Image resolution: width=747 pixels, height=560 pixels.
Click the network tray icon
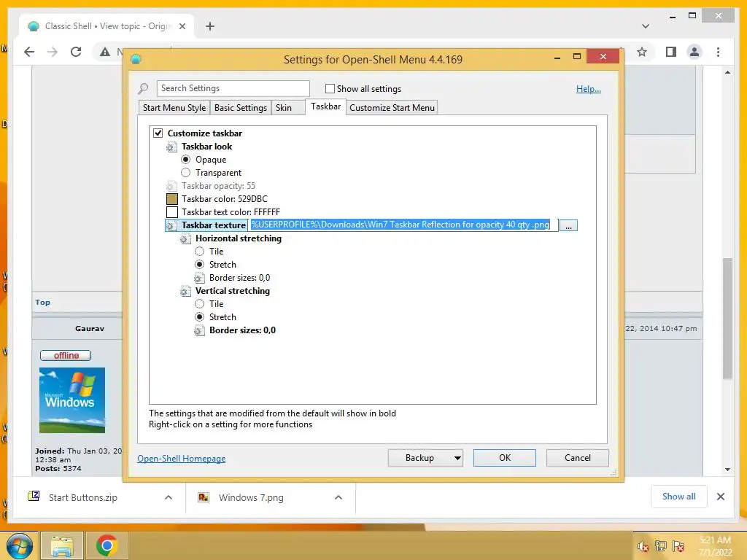(x=661, y=546)
